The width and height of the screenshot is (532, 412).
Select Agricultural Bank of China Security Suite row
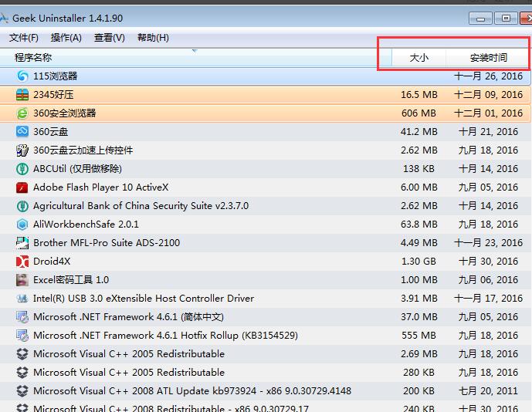point(141,206)
